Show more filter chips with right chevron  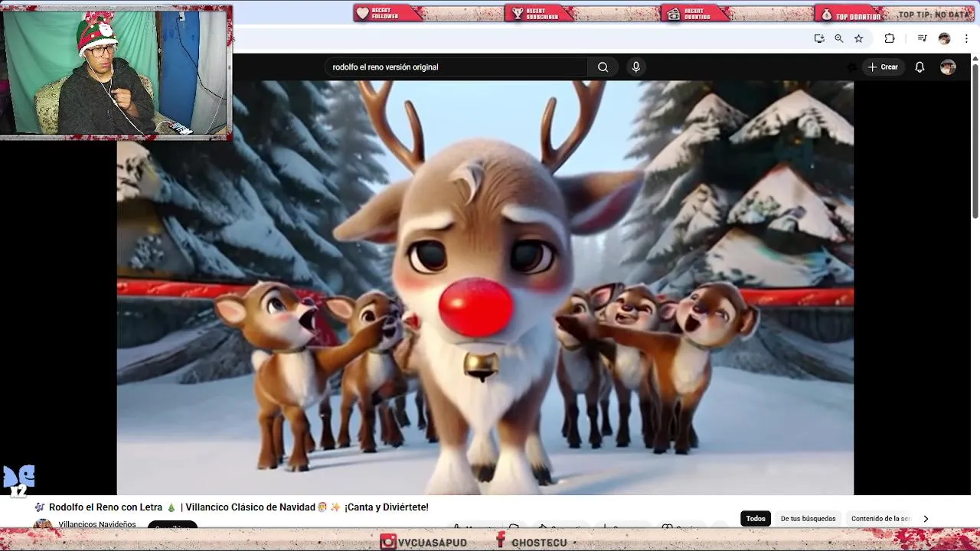pos(925,519)
